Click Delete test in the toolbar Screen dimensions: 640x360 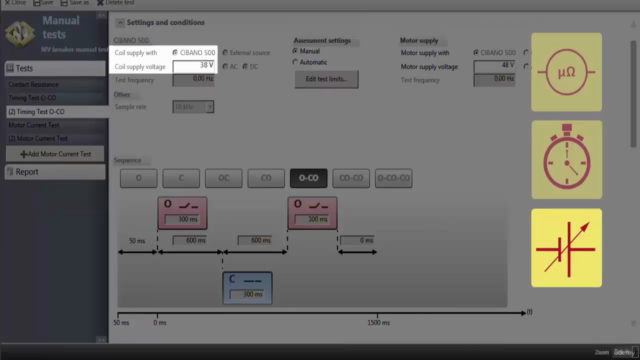(x=116, y=3)
